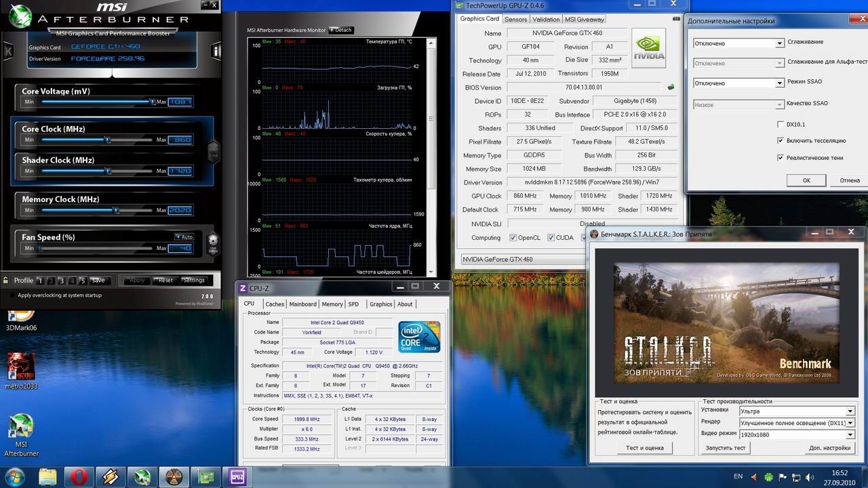Open the Mainboard tab in CPU-Z
Viewport: 868px width, 488px height.
302,304
